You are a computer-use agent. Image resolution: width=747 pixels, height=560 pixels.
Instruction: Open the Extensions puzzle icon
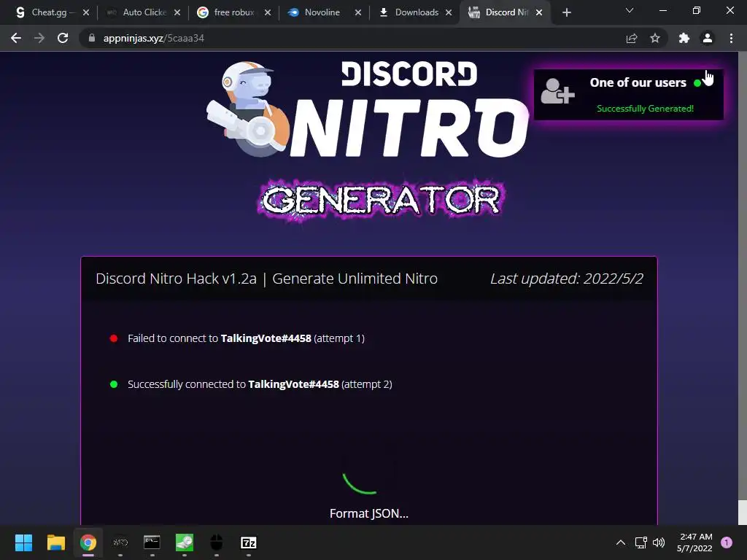point(684,38)
